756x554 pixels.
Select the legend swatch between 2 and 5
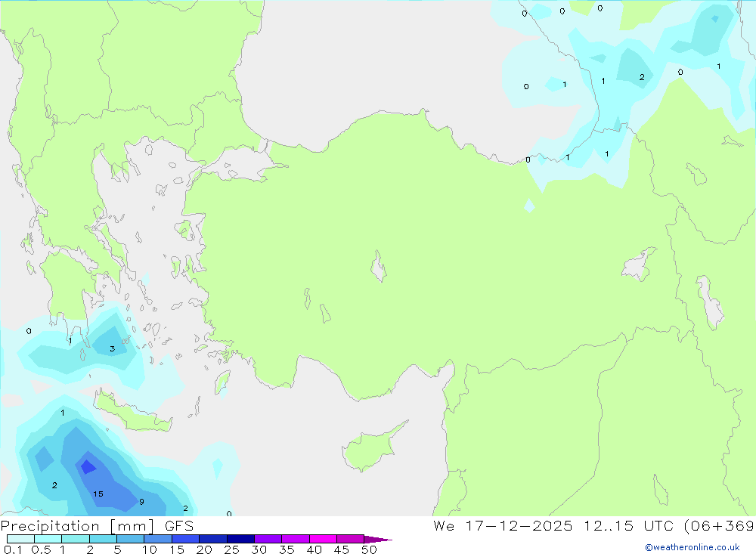(103, 539)
